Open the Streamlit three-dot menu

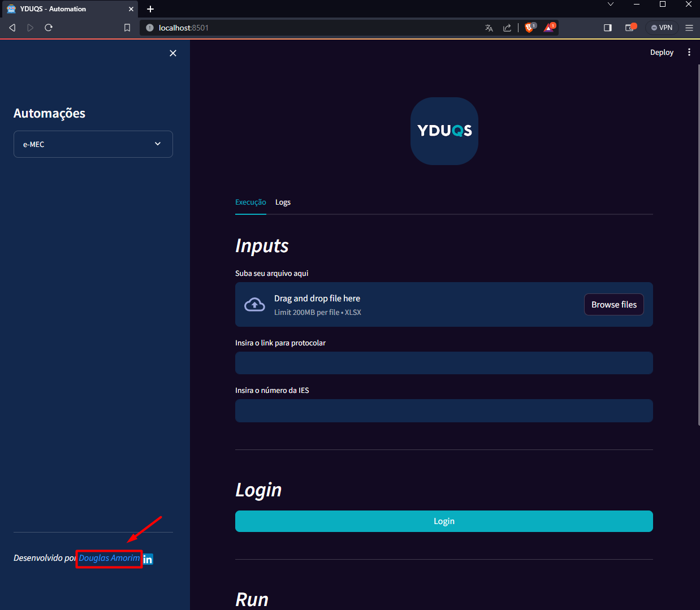(x=689, y=53)
